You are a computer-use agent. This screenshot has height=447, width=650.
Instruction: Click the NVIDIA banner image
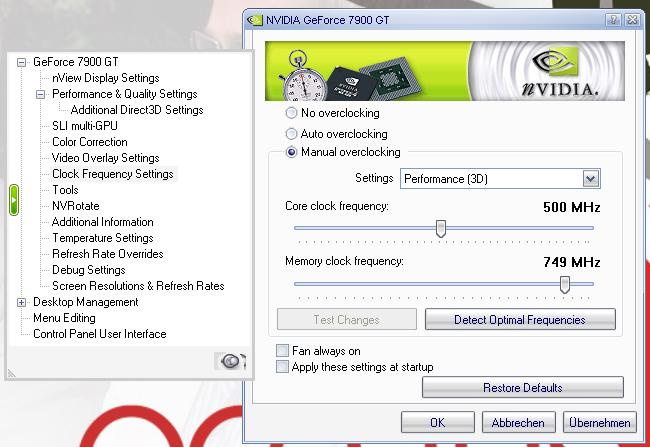(445, 71)
